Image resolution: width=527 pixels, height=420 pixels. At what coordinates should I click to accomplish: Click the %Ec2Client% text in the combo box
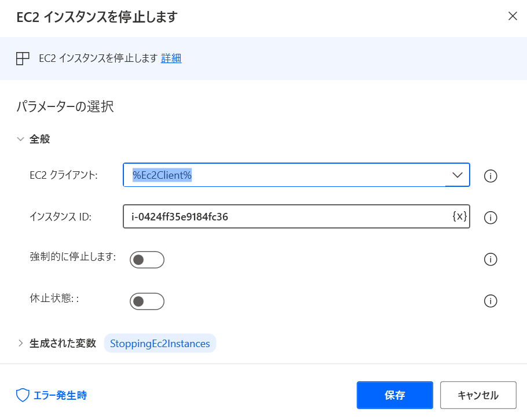[x=162, y=175]
